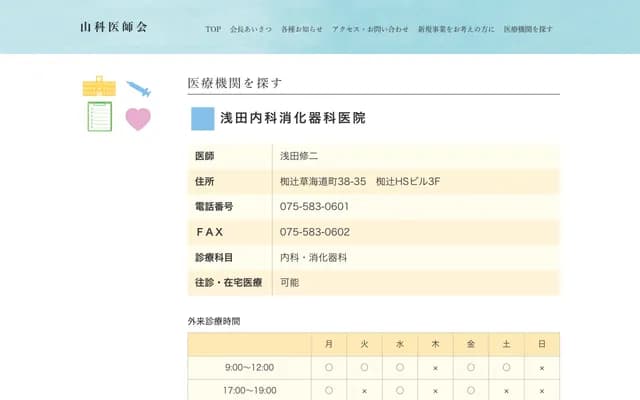Click the address 椥辻草海道町38-35
Viewport: 640px width, 400px height.
click(x=323, y=181)
